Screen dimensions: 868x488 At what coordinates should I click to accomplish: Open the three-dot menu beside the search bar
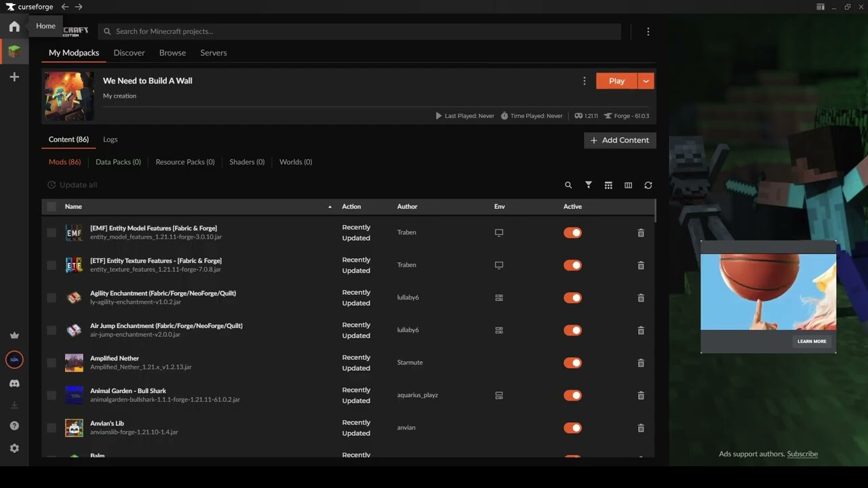648,31
